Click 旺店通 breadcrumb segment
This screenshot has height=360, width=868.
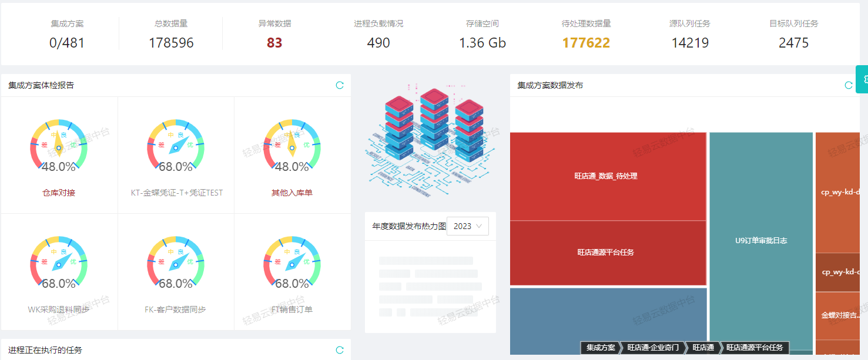click(703, 348)
